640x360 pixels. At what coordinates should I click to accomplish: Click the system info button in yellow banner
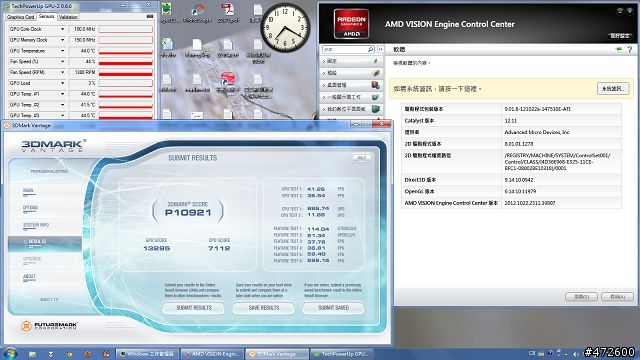(613, 89)
